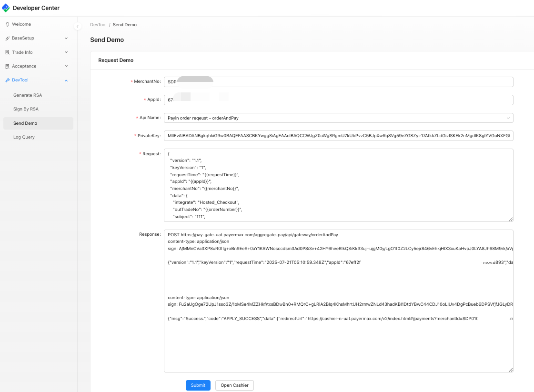534x392 pixels.
Task: Expand the Trade Info submenu chevron
Action: 66,52
